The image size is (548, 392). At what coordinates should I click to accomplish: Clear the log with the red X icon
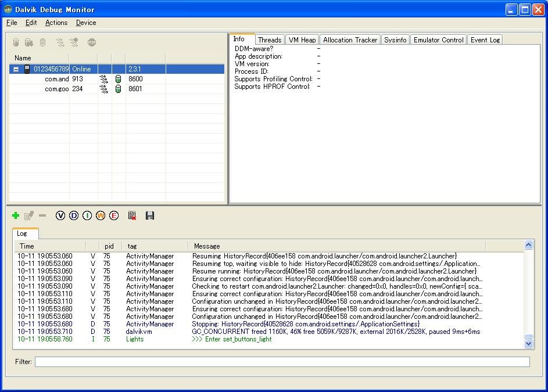tap(132, 215)
